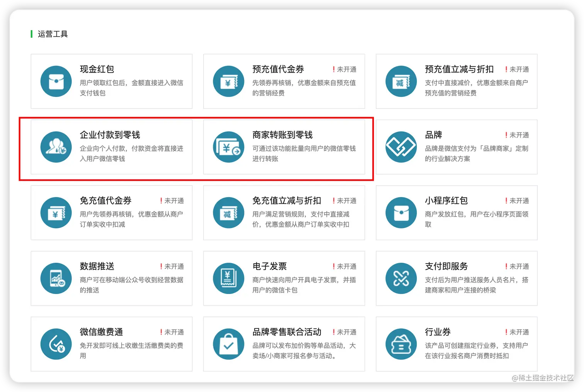This screenshot has width=584, height=392.
Task: Open the 小程序红包 title
Action: (x=446, y=200)
